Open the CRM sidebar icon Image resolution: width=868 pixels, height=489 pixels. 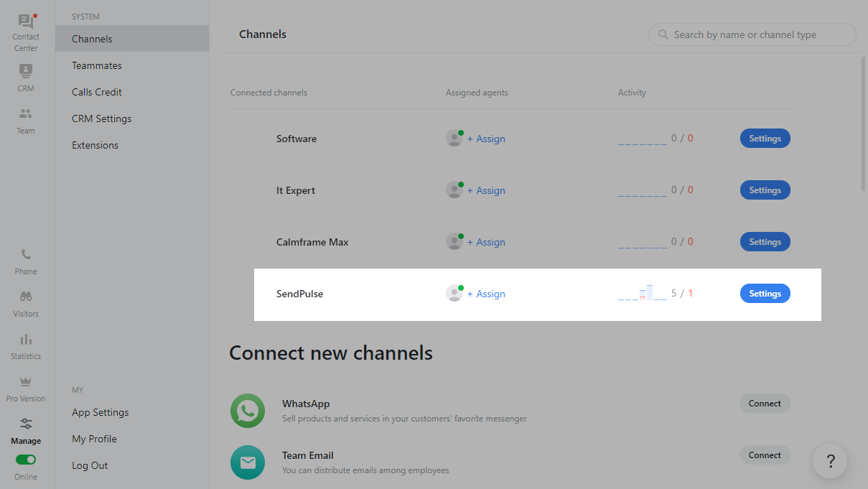coord(26,70)
